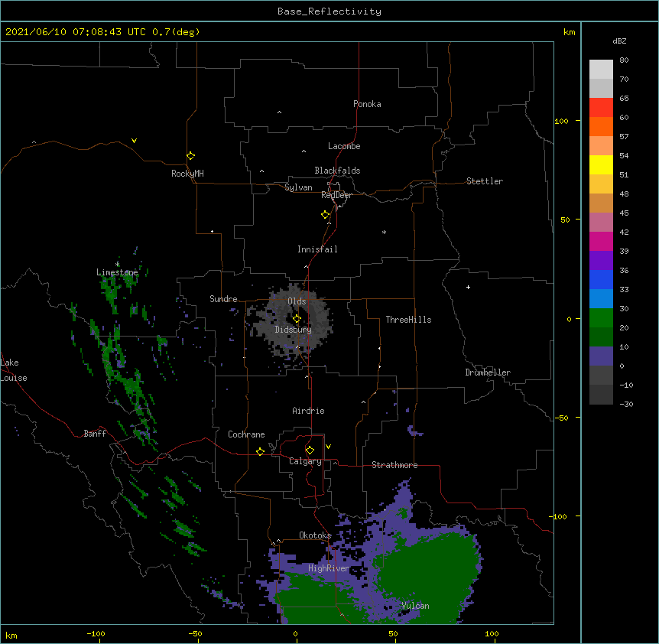Viewport: 659px width, 644px height.
Task: Select the Blackfalds label on the map
Action: (x=337, y=171)
